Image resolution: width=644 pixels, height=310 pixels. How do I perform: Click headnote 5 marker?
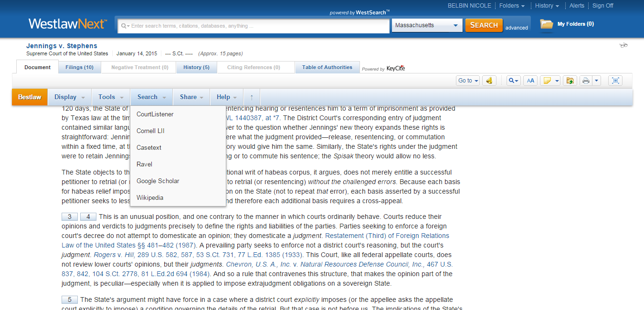[x=70, y=300]
